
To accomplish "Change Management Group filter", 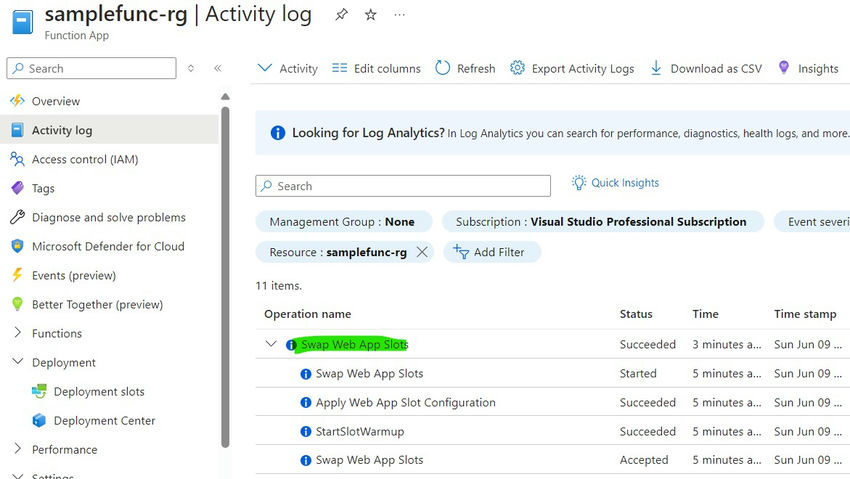I will tap(344, 222).
